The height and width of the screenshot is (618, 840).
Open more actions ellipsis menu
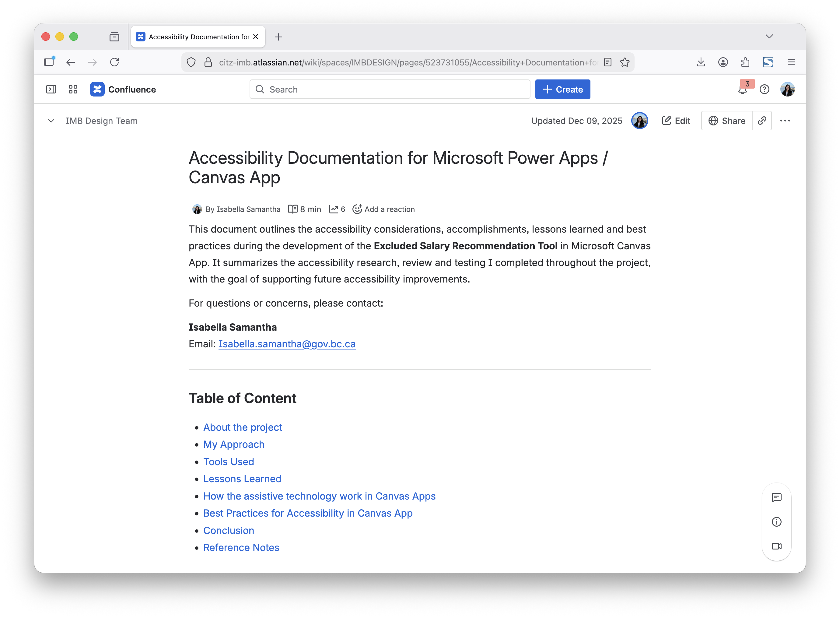click(x=785, y=121)
